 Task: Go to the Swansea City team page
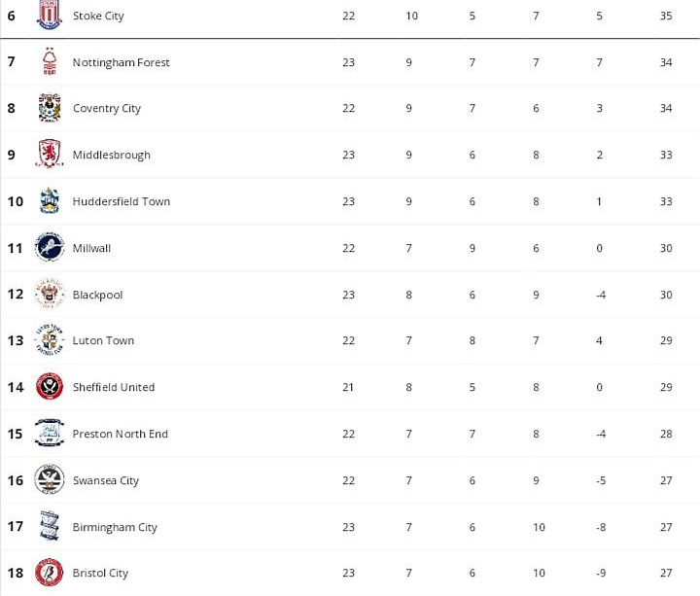pyautogui.click(x=106, y=480)
